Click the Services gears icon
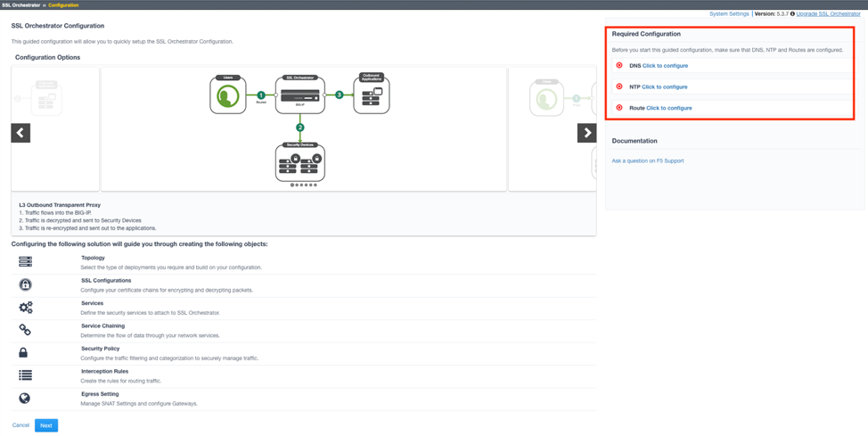This screenshot has width=868, height=436. (25, 308)
